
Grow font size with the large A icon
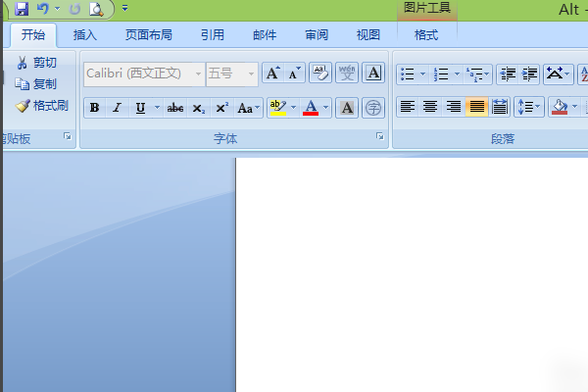tap(272, 73)
